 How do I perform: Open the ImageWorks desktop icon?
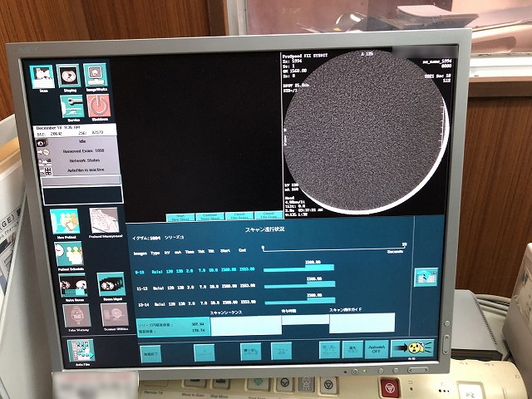point(96,75)
